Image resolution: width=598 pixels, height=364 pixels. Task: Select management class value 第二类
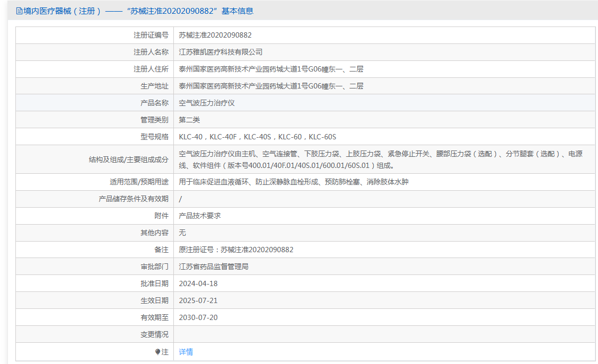pyautogui.click(x=189, y=120)
